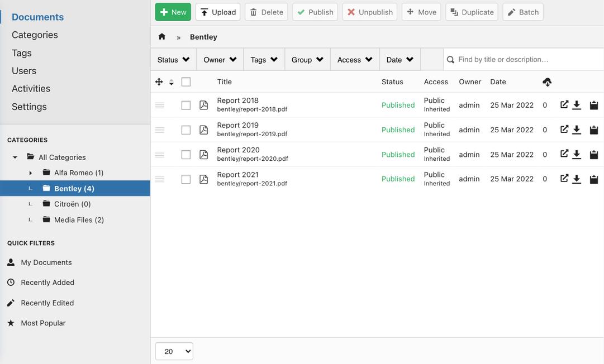The width and height of the screenshot is (604, 364).
Task: Download Report 2018 file icon
Action: point(577,104)
